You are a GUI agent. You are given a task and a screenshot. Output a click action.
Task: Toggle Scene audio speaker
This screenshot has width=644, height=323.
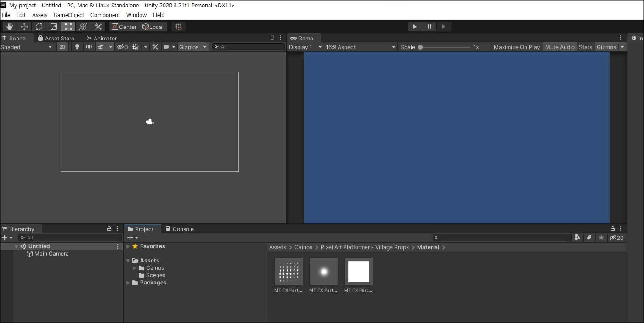click(89, 47)
